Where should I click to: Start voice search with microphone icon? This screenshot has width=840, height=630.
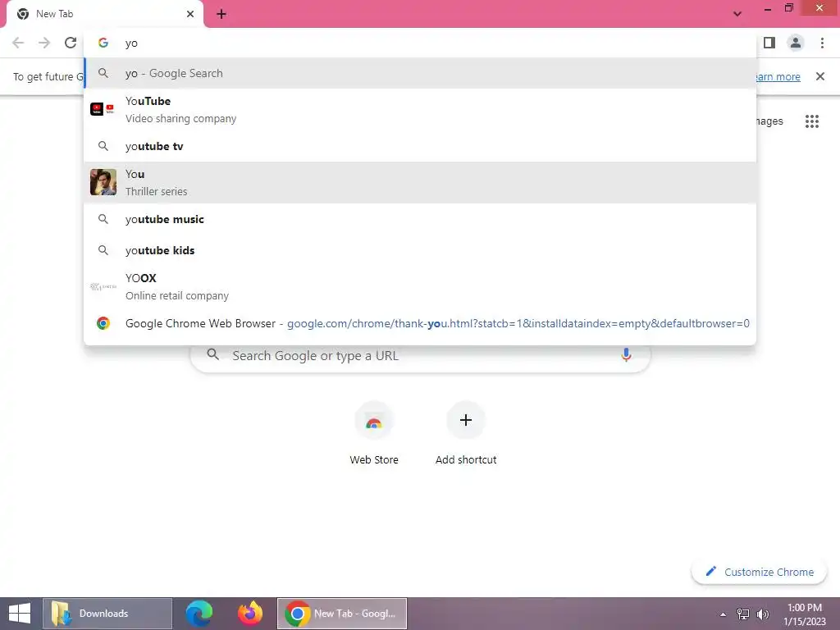click(x=626, y=355)
